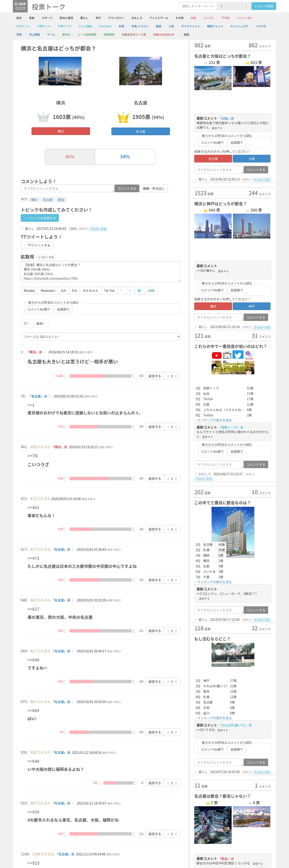Sort main comments by 会話順で

(x=63, y=309)
